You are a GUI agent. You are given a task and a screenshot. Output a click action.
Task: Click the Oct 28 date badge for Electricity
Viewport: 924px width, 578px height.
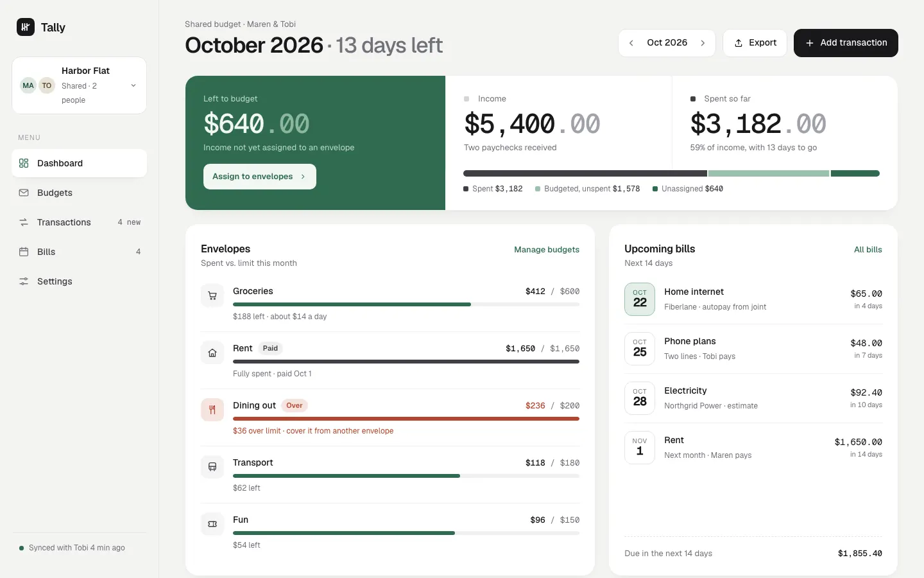coord(640,398)
